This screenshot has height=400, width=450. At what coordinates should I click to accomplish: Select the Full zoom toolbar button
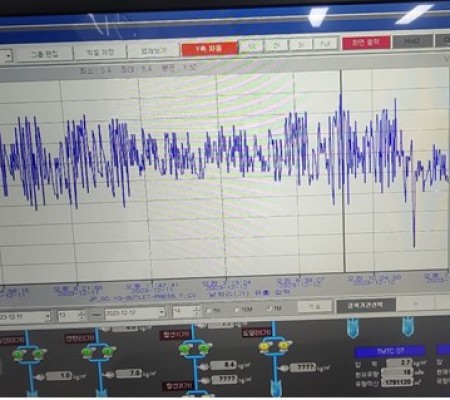click(325, 44)
